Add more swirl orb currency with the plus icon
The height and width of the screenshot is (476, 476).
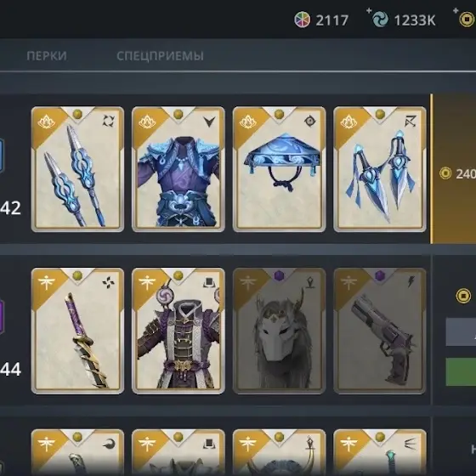369,11
